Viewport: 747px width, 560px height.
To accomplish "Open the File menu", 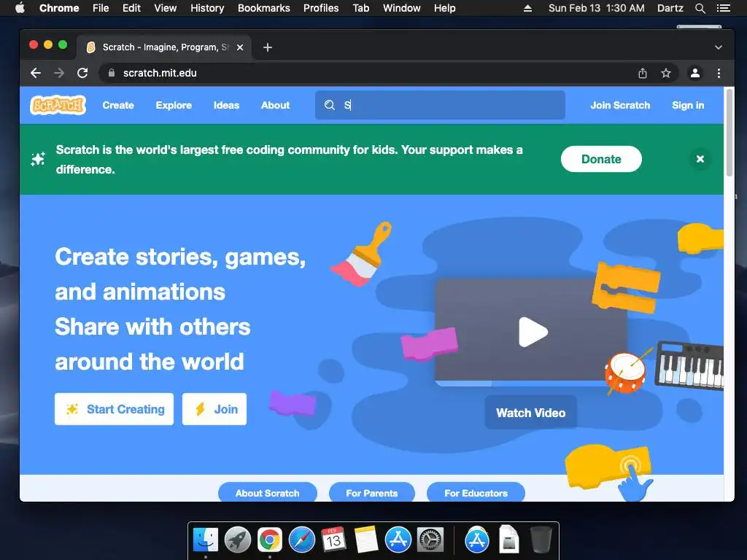I will [x=101, y=8].
